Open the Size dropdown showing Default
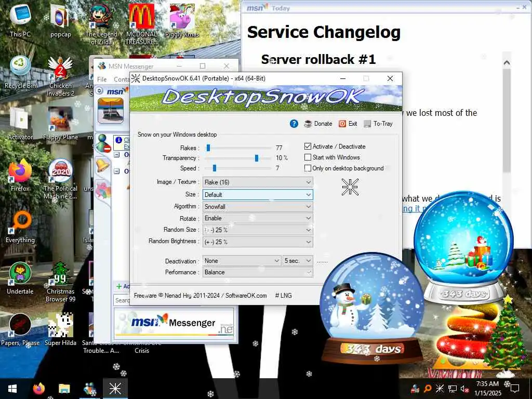Screen dimensions: 532x399 [x=258, y=195]
